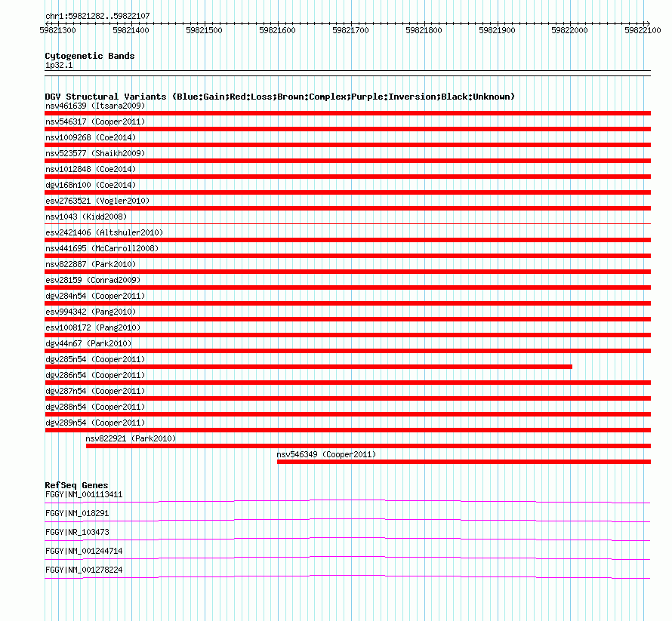The width and height of the screenshot is (672, 621).
Task: Click the ruler position 59822100
Action: point(643,30)
